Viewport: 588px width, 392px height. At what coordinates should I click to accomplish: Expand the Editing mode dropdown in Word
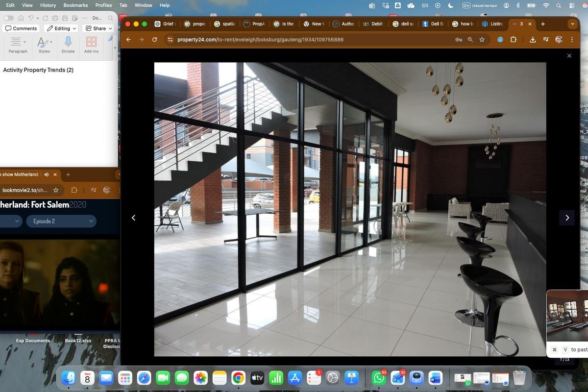(62, 28)
